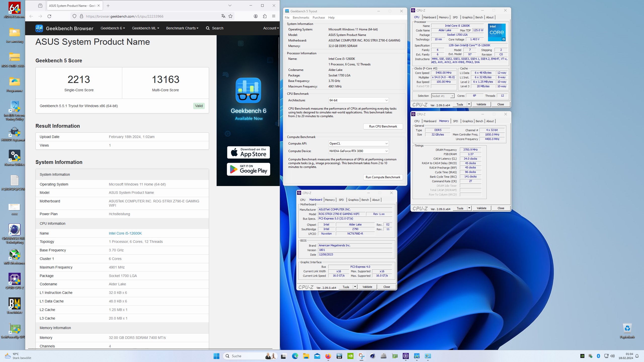Click the Geekbench Browser logo icon

click(x=39, y=28)
